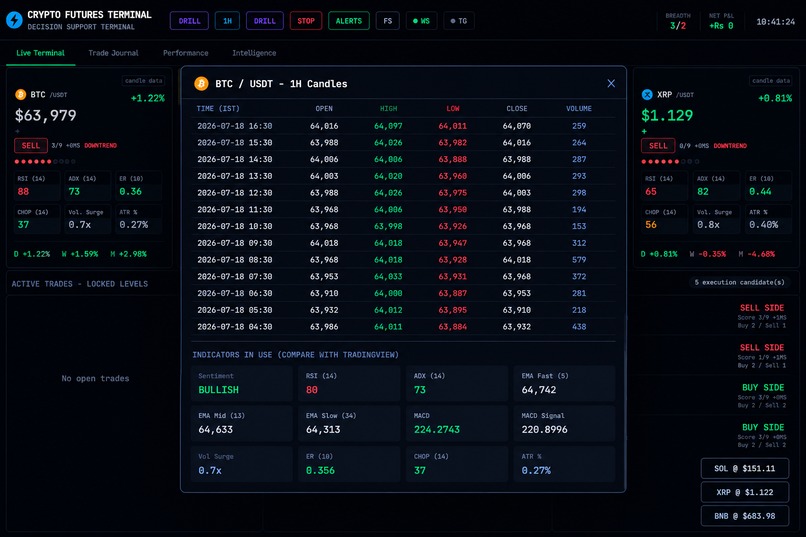806x537 pixels.
Task: Click the BTC card RSI value 88
Action: [x=23, y=191]
